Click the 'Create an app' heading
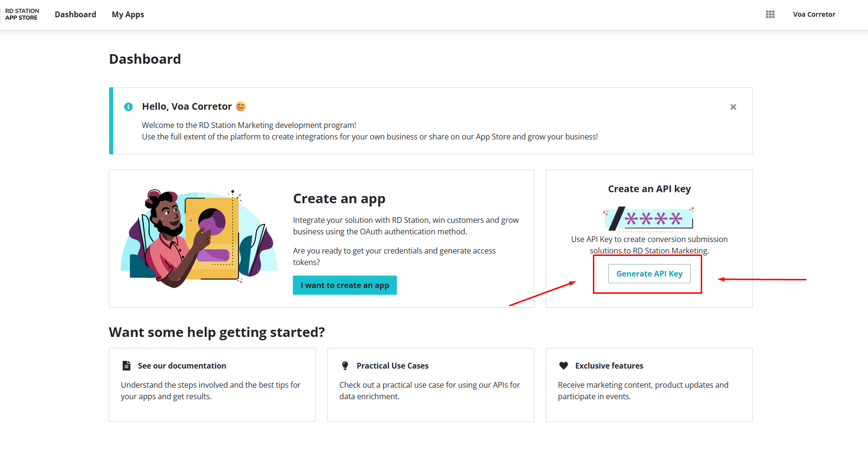868x451 pixels. click(339, 198)
